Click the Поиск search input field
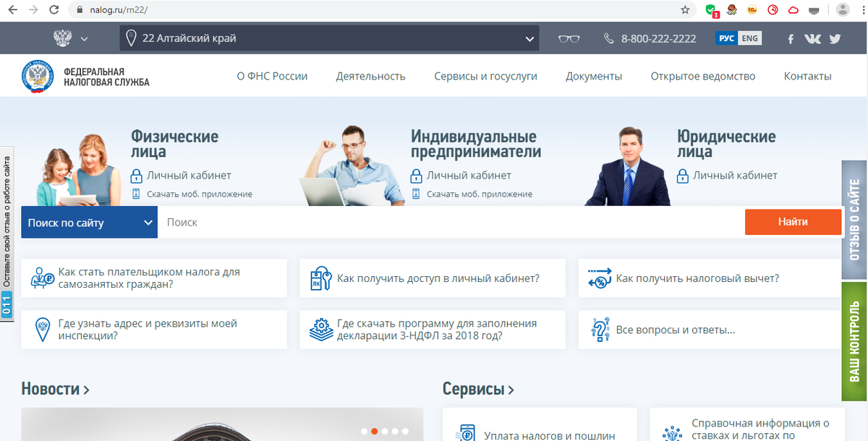This screenshot has height=441, width=868. coord(451,222)
